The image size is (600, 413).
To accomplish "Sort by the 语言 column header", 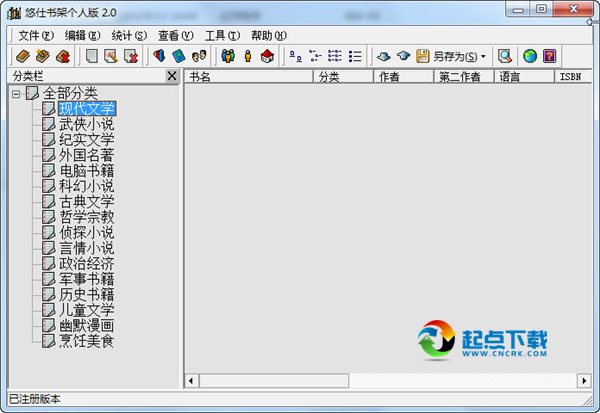I will click(524, 77).
